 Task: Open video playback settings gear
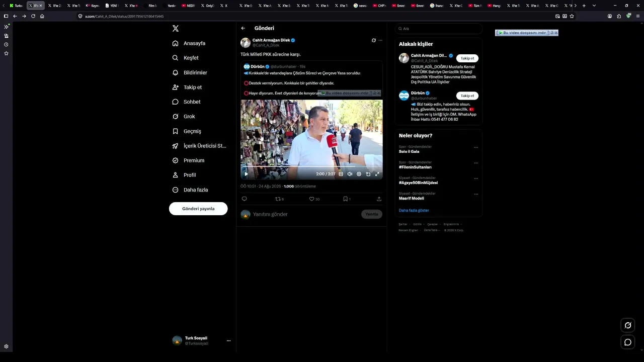pyautogui.click(x=359, y=174)
